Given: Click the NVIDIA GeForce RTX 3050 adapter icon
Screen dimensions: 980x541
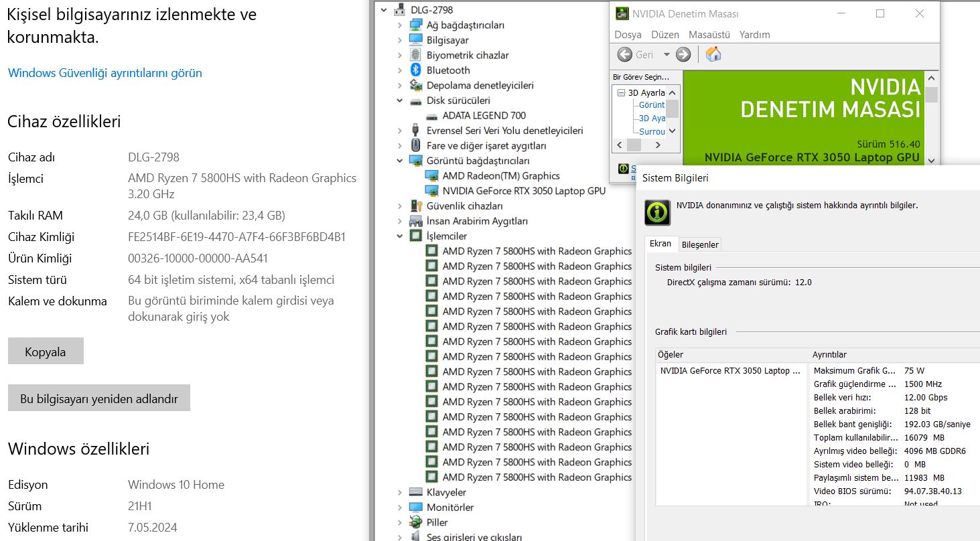Looking at the screenshot, I should coord(432,191).
